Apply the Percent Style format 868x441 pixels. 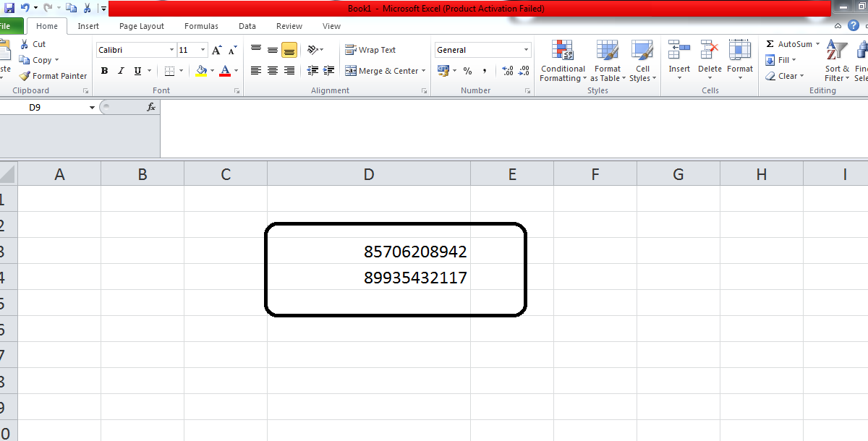pyautogui.click(x=467, y=71)
